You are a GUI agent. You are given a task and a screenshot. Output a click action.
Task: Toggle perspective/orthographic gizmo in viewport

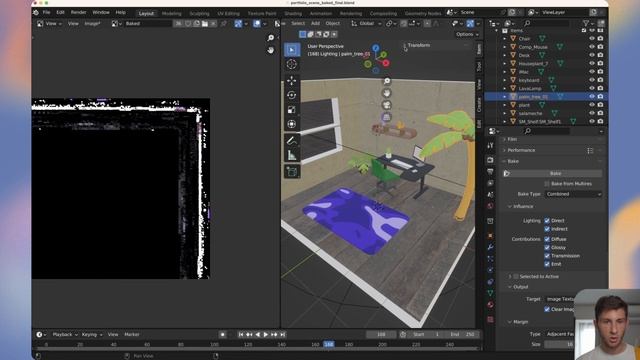tap(387, 118)
